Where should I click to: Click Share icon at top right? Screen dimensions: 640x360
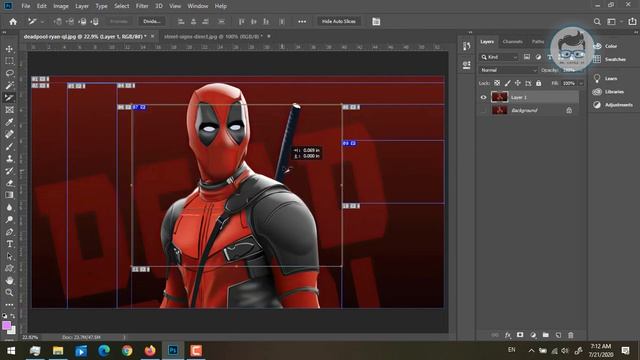632,21
